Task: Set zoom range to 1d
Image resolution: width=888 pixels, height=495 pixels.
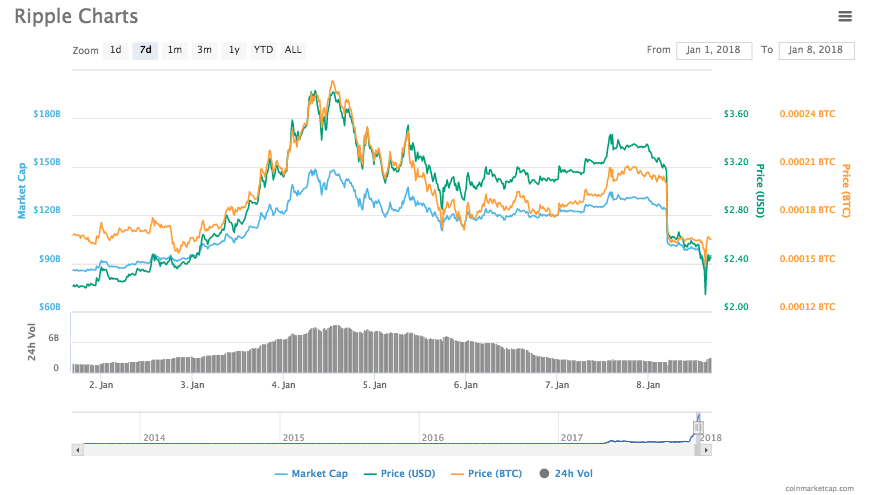Action: coord(116,50)
